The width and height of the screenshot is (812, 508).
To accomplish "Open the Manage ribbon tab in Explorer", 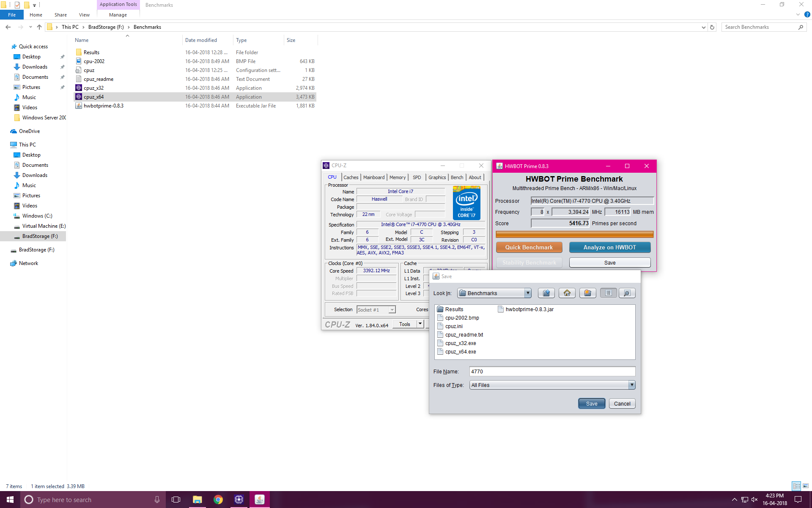I will tap(118, 15).
